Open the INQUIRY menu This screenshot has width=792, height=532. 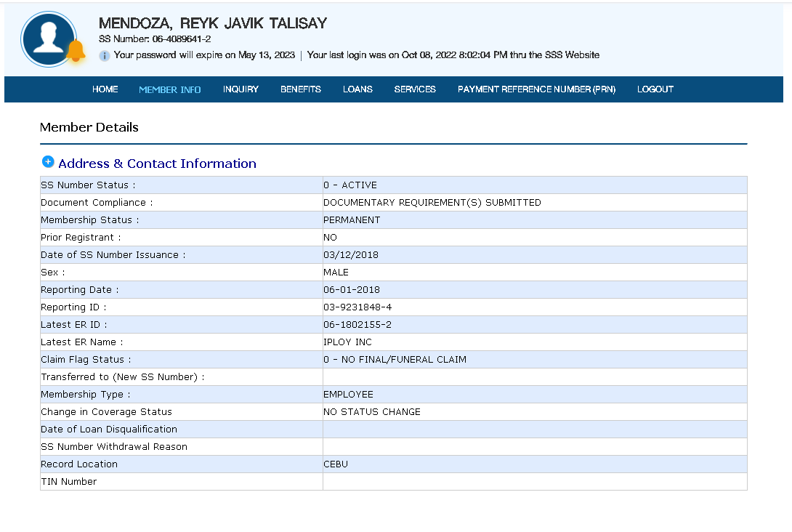pos(241,89)
